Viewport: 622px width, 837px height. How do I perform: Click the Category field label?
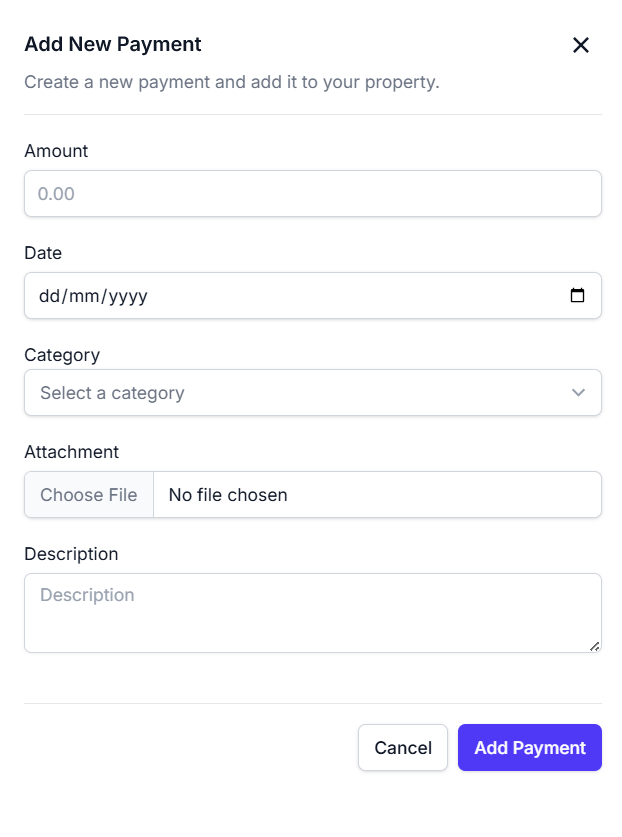click(x=62, y=355)
